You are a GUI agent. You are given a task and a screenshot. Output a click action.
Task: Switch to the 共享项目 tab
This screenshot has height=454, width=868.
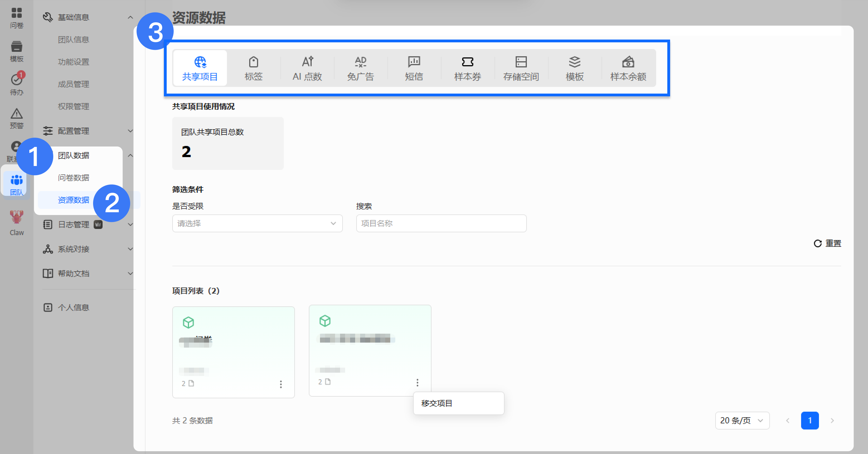[200, 68]
